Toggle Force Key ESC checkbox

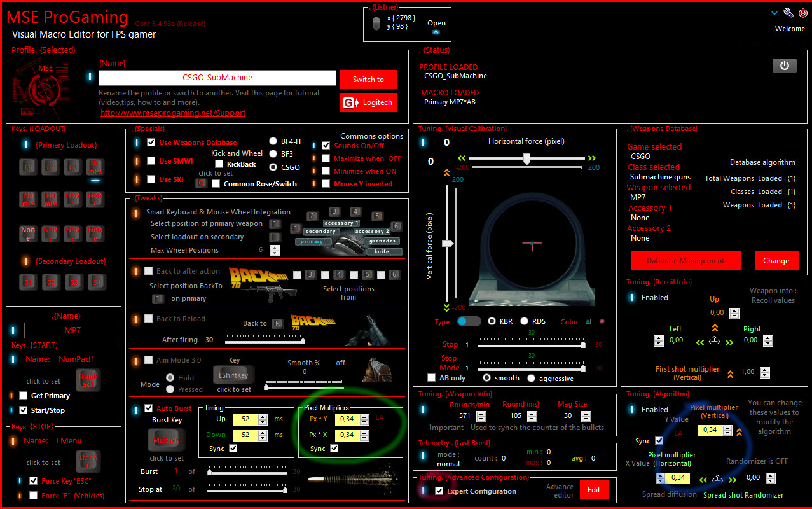click(x=33, y=481)
